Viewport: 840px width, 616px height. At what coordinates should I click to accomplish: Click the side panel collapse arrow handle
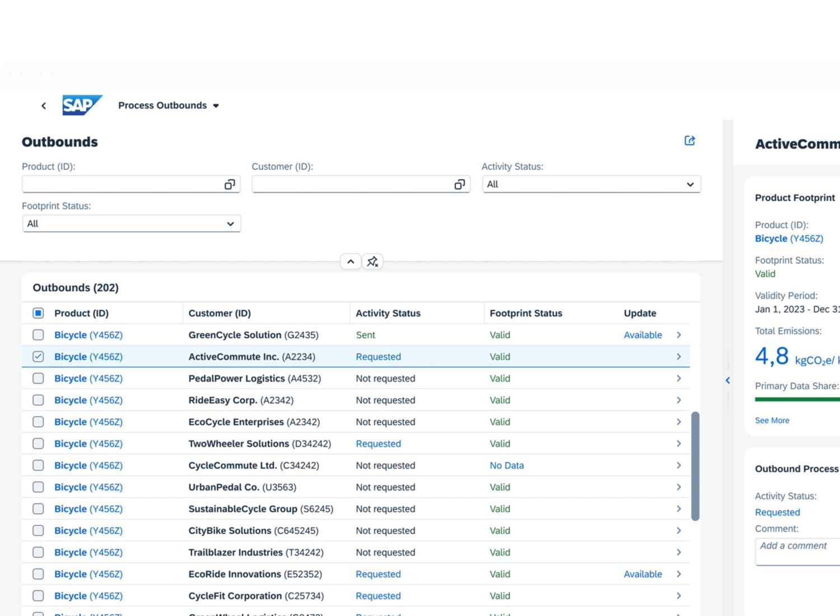tap(727, 380)
